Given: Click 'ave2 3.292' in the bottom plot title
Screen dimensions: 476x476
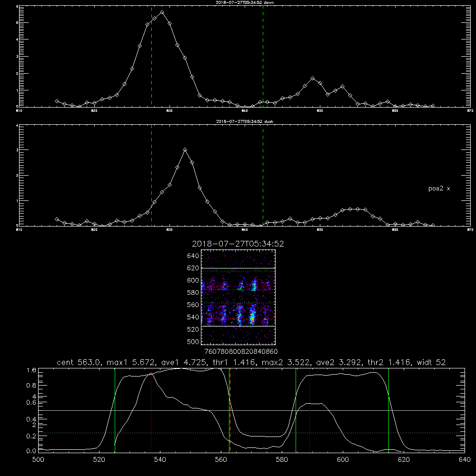Looking at the screenshot, I should (x=339, y=362).
